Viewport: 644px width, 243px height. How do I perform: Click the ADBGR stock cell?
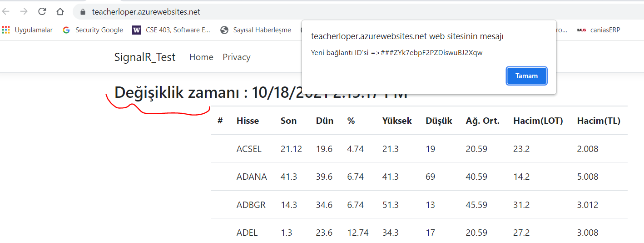click(251, 205)
